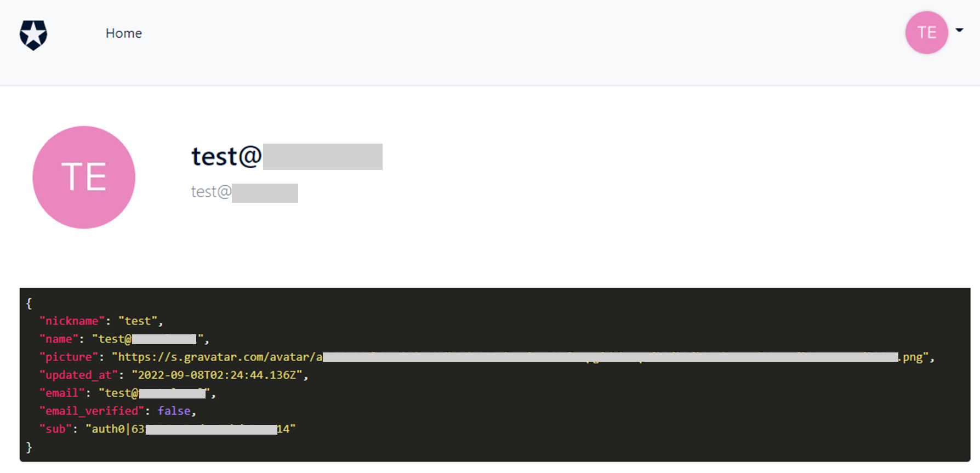Click the closing brace of JSON block

tap(29, 447)
